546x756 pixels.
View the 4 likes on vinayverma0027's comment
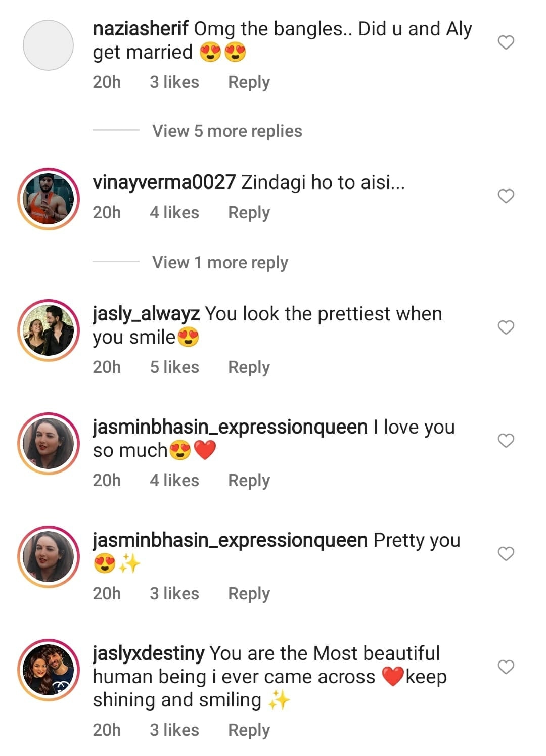point(174,212)
